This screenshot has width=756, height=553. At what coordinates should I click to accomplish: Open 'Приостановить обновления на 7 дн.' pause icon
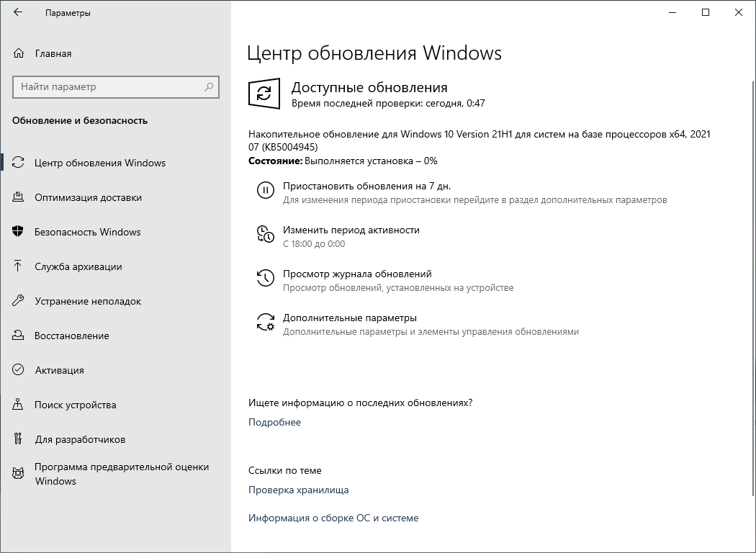(x=266, y=191)
